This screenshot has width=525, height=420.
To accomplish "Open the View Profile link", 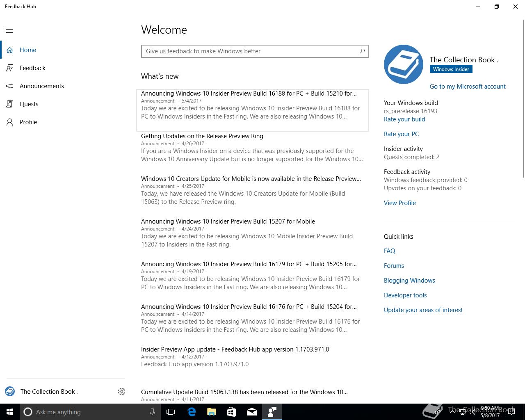I will tap(400, 203).
